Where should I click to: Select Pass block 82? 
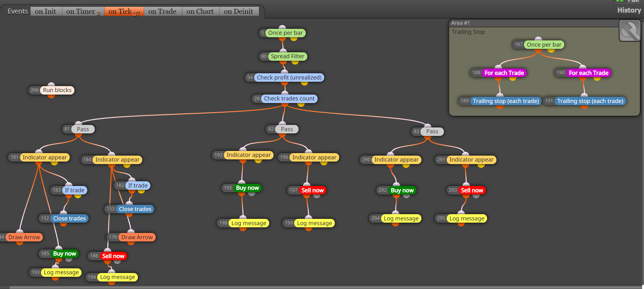pos(287,129)
